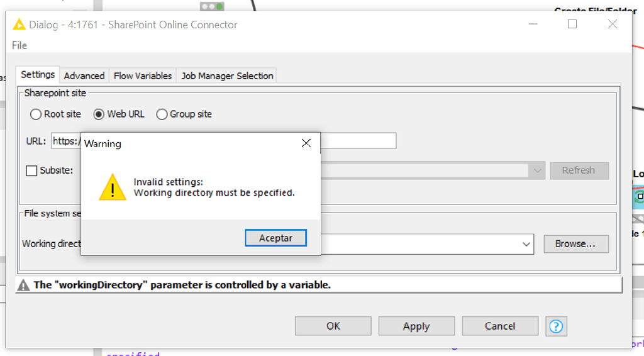Screen dimensions: 644x356
Task: Click the Cancel button
Action: [x=500, y=326]
